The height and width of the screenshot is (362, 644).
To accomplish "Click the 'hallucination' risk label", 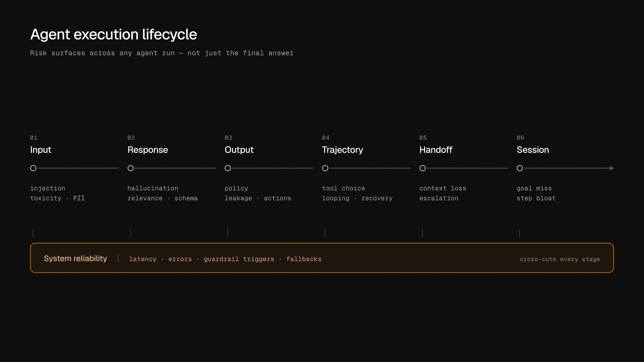I will (x=153, y=189).
